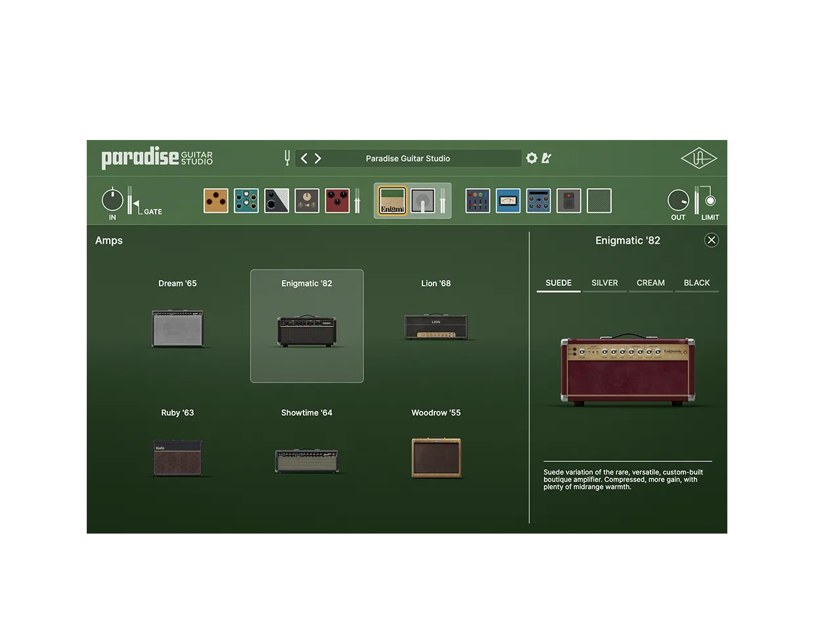Toggle the output limiter button

pyautogui.click(x=710, y=200)
